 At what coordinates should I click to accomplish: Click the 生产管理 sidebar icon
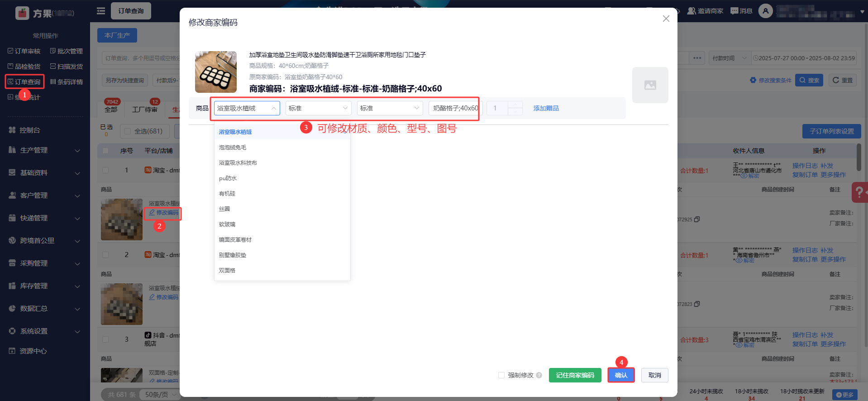(12, 150)
